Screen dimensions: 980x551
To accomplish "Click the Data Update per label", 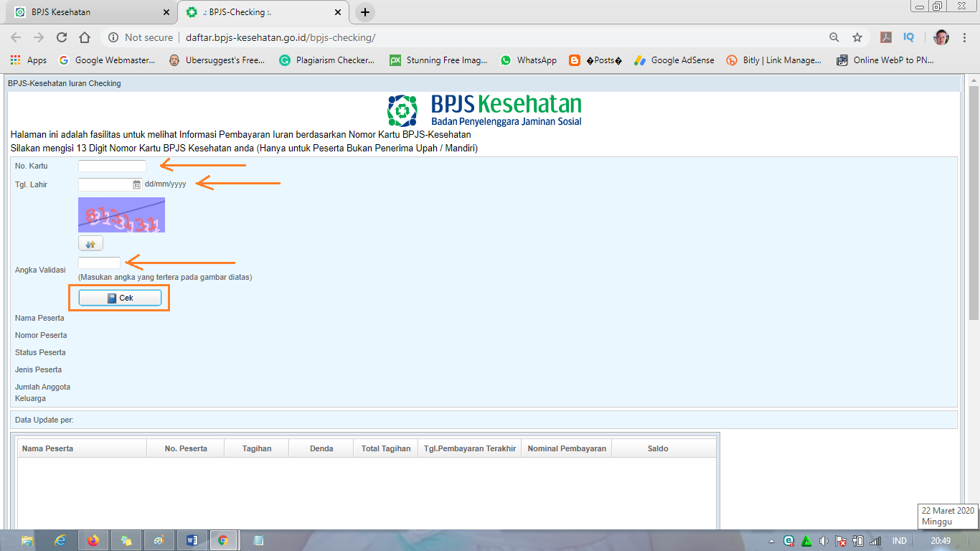I will coord(44,420).
